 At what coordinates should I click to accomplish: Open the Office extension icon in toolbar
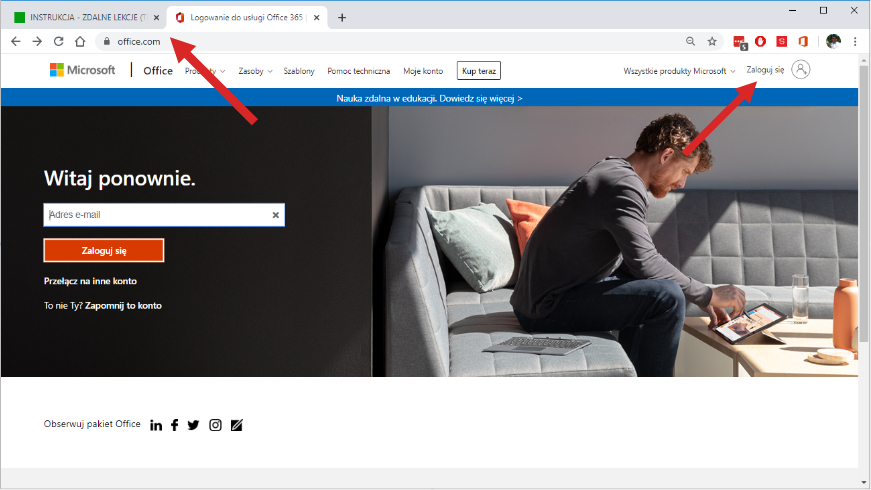(803, 41)
